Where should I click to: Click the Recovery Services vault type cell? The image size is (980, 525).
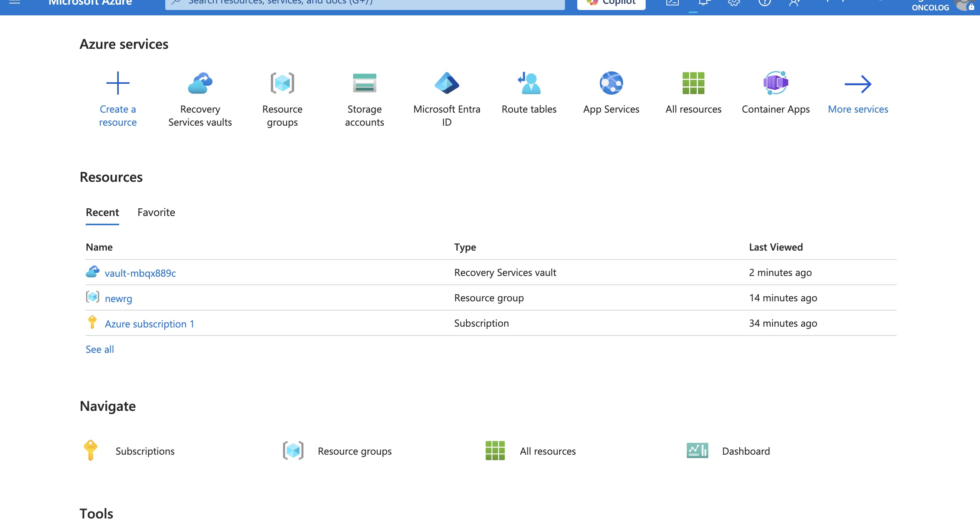pos(505,272)
